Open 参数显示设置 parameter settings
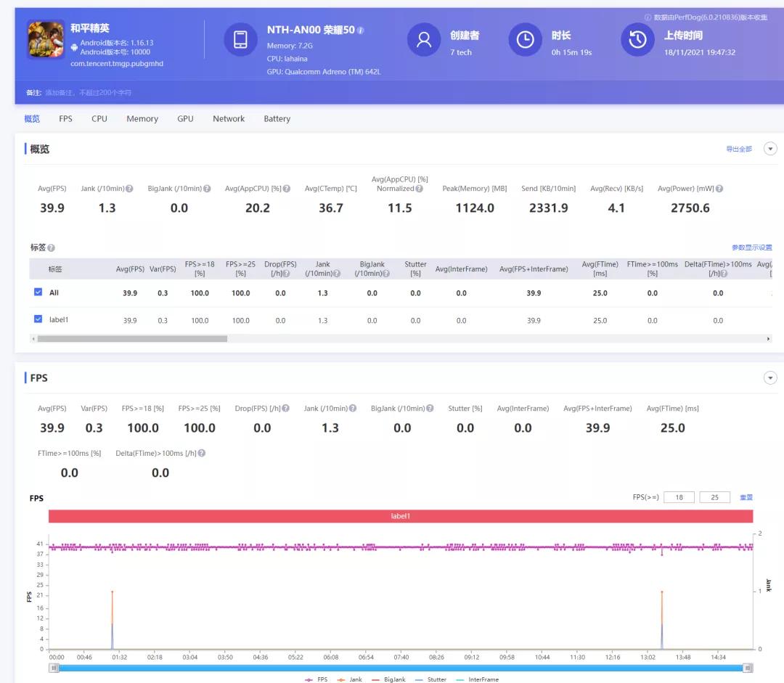This screenshot has width=784, height=683. pos(751,248)
